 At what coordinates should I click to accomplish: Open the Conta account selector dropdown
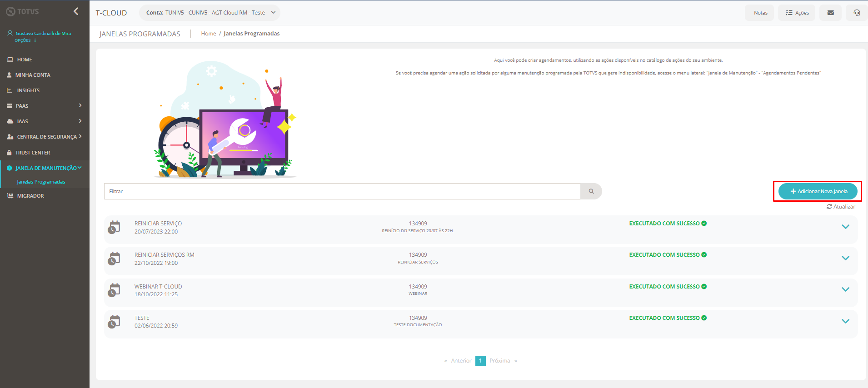point(210,13)
